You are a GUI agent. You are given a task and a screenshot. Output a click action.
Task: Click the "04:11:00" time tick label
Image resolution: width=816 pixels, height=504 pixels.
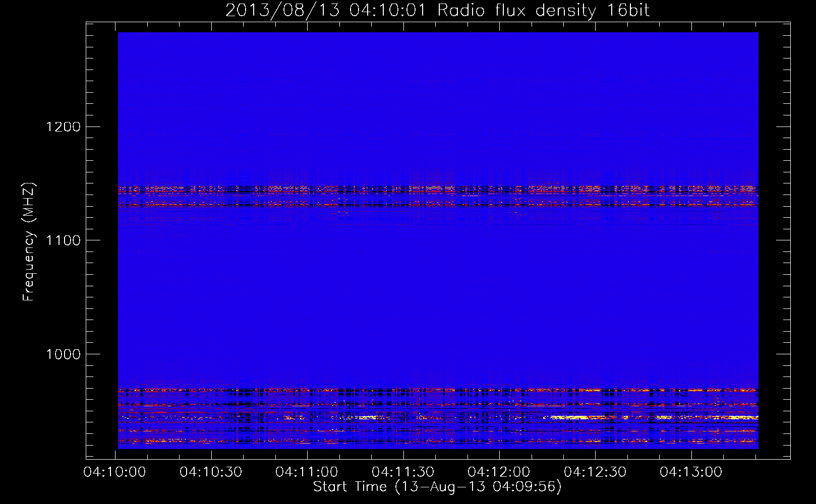click(307, 472)
